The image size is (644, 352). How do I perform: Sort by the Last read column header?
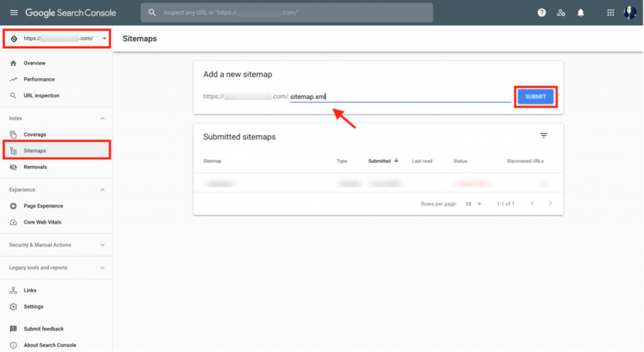pyautogui.click(x=422, y=162)
